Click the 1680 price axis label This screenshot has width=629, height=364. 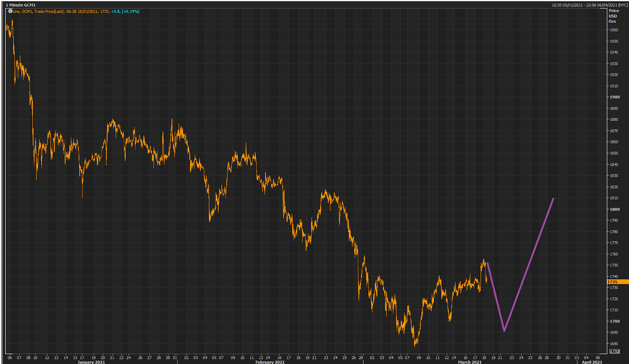[x=614, y=344]
